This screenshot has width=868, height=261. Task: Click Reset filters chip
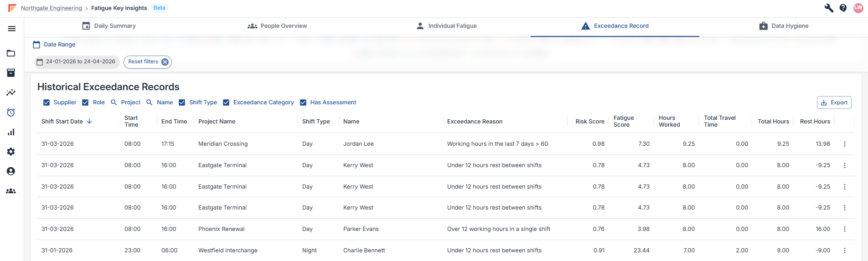coord(147,62)
